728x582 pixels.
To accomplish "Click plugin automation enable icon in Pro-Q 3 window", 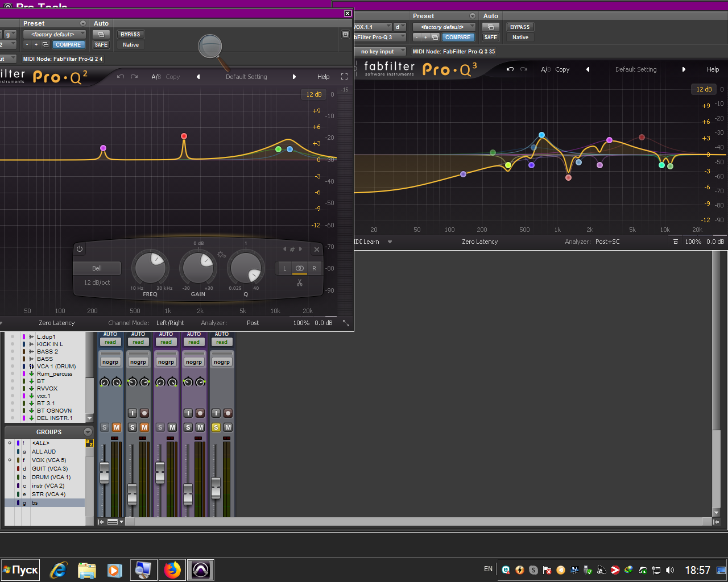I will 491,27.
